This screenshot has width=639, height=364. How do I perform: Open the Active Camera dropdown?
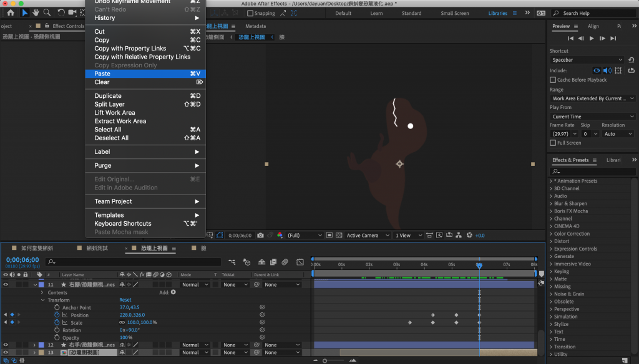pyautogui.click(x=368, y=236)
